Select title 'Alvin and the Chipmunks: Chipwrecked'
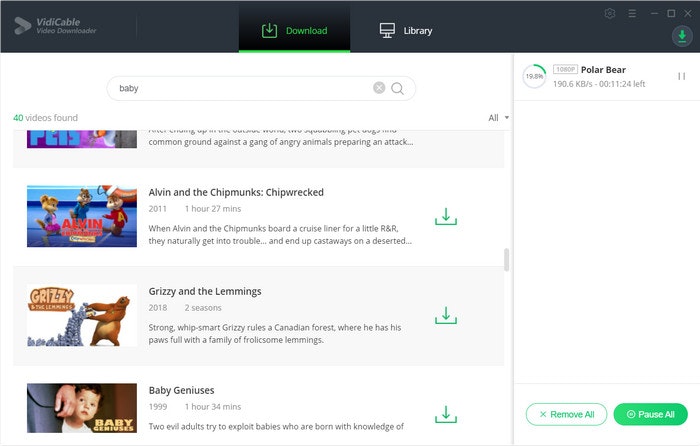700x446 pixels. [236, 192]
